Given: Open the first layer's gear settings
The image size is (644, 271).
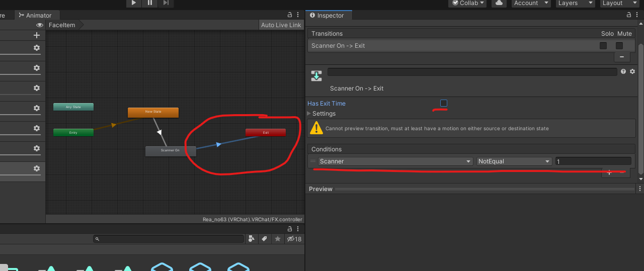Looking at the screenshot, I should tap(36, 48).
